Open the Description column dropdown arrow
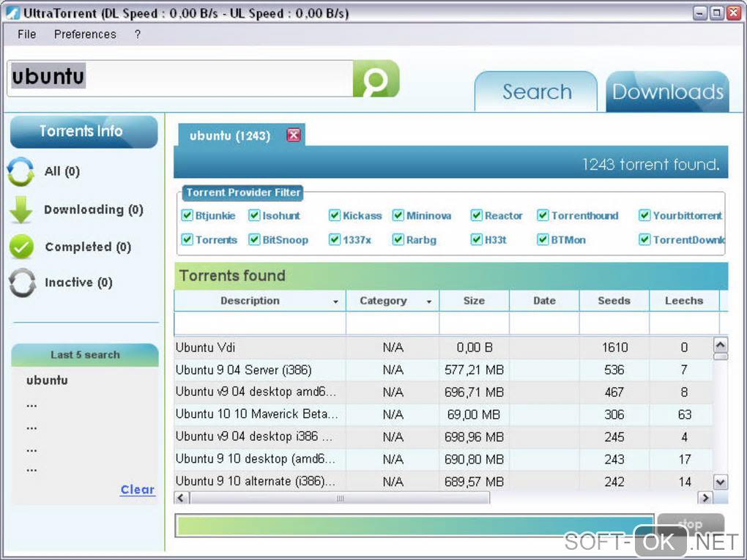This screenshot has height=560, width=747. pyautogui.click(x=336, y=302)
